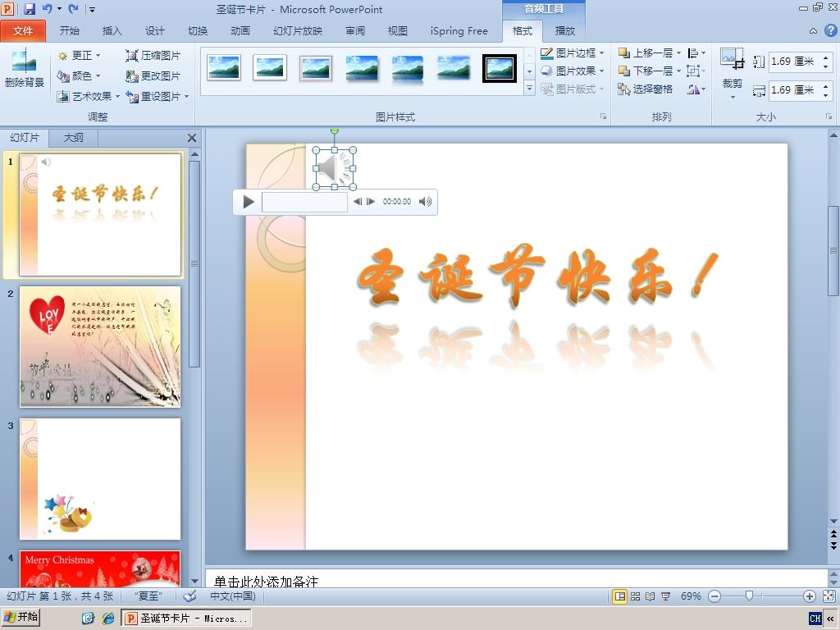Switch to the Home (开始) tab
Viewport: 840px width, 630px height.
(x=69, y=31)
